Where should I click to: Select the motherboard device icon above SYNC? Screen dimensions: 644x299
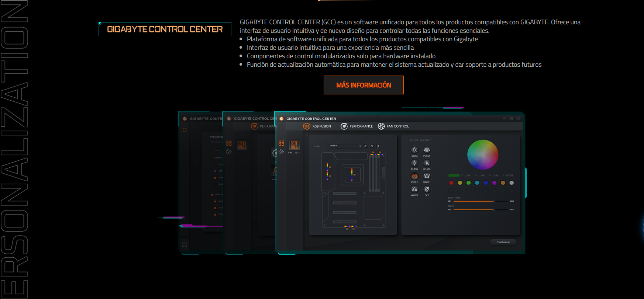[x=294, y=145]
